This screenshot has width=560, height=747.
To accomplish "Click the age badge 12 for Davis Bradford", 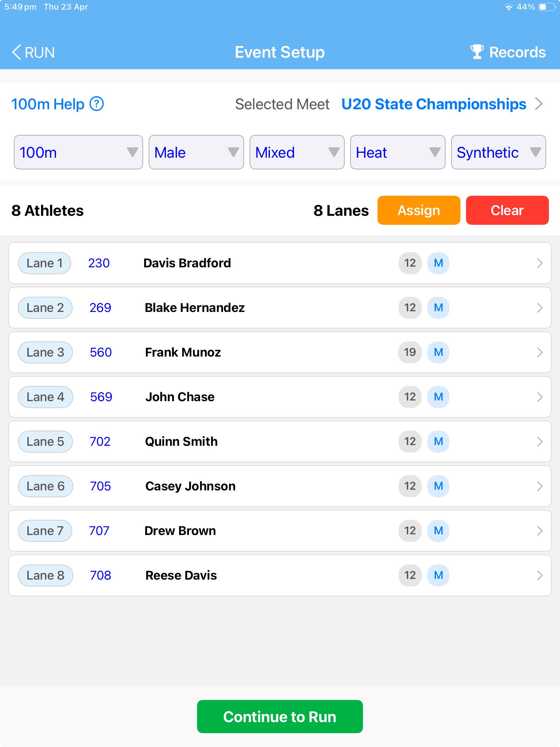I will pyautogui.click(x=410, y=263).
